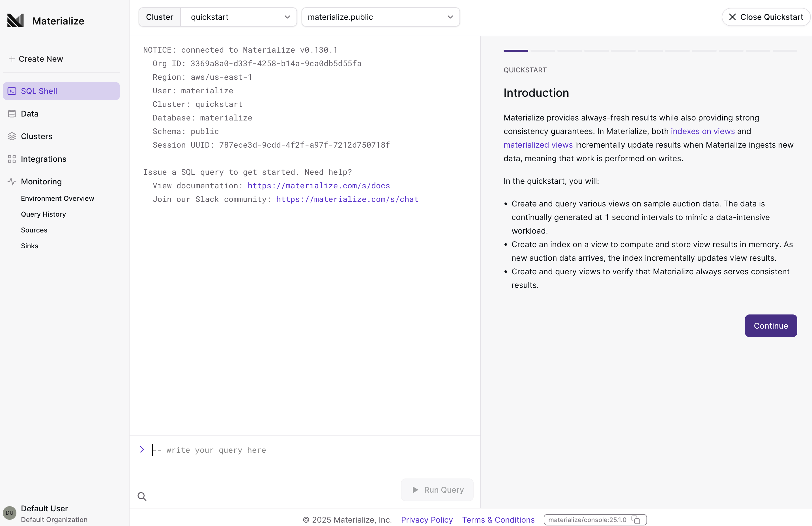Follow the 'indexes on views' link
The image size is (812, 526).
pos(703,131)
